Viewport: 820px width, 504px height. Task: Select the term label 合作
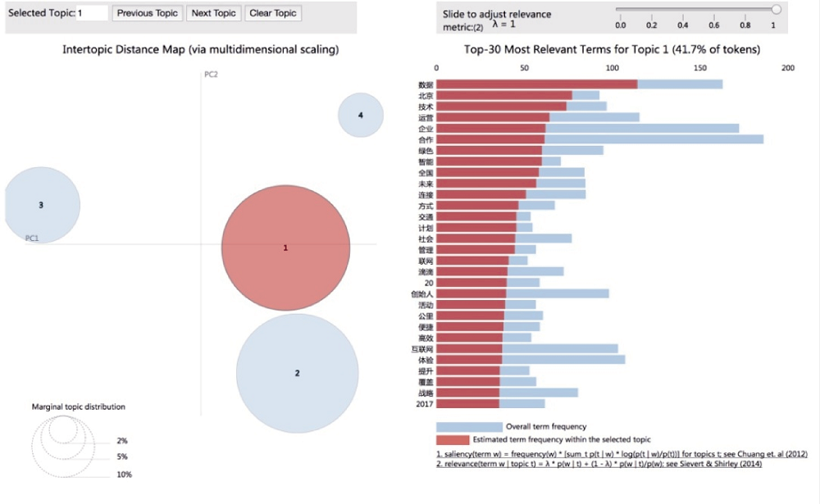pos(425,139)
